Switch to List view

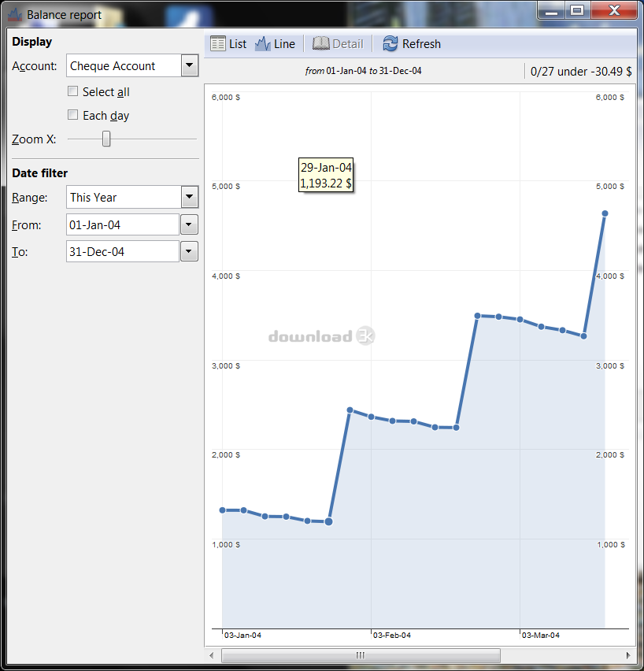tap(228, 43)
